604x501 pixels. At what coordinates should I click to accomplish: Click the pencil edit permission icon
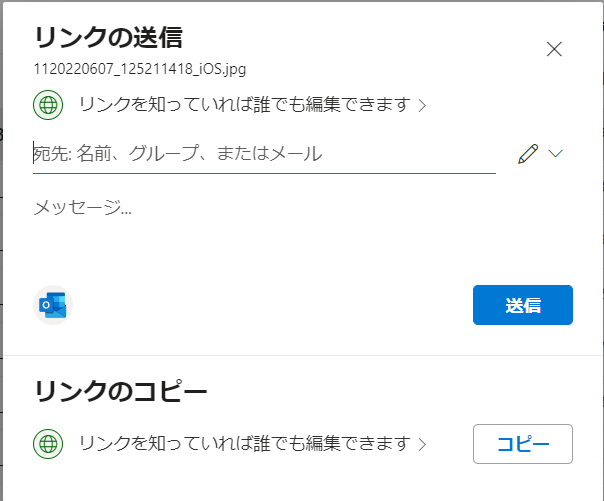[x=528, y=154]
